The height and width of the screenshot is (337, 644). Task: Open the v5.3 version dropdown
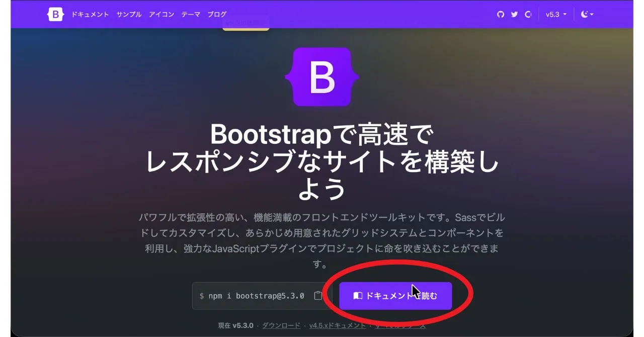point(555,14)
